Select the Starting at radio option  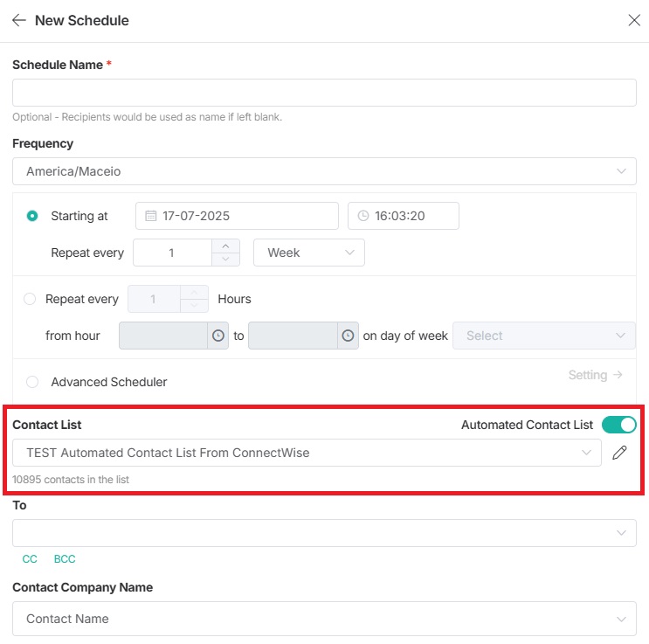coord(32,216)
